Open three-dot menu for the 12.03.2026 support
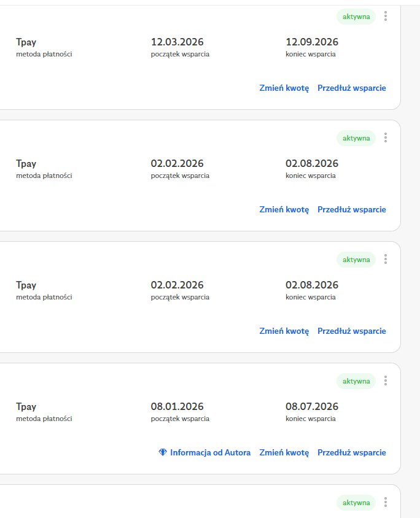Screen dimensions: 420x518 [x=386, y=16]
